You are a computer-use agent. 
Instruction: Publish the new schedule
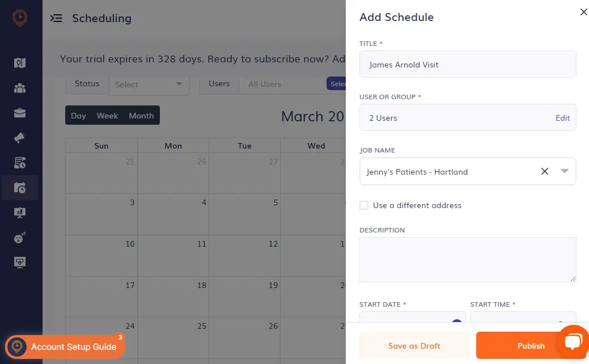coord(531,345)
